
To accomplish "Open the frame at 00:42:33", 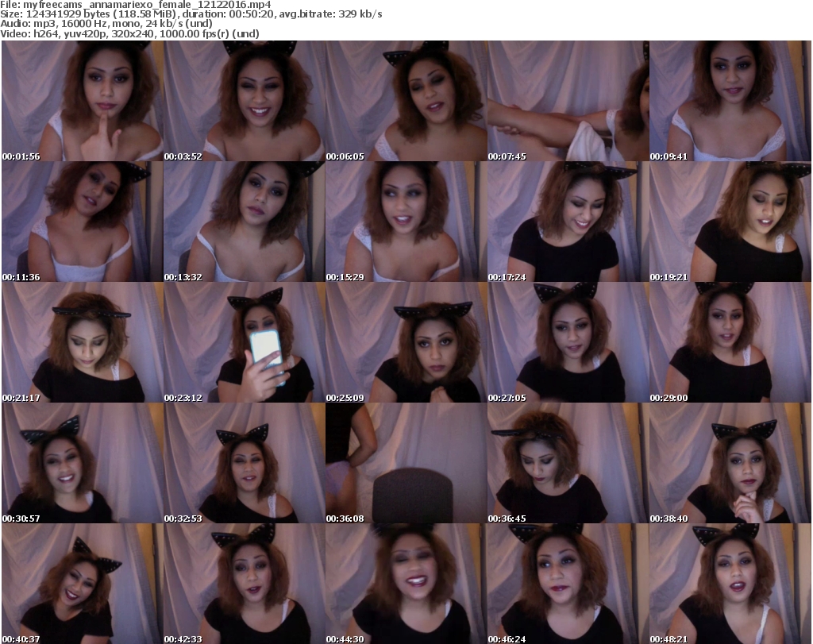I will 245,584.
